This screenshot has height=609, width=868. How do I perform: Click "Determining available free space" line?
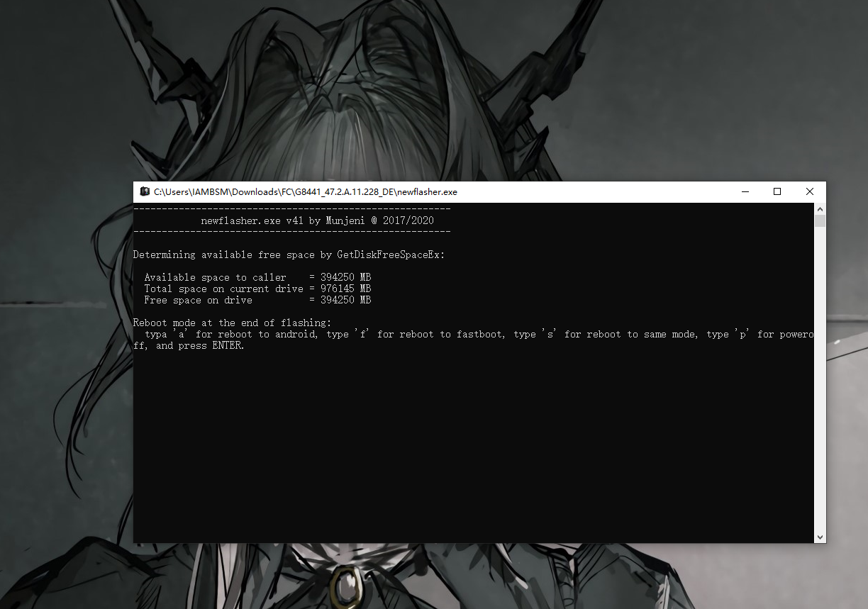289,255
